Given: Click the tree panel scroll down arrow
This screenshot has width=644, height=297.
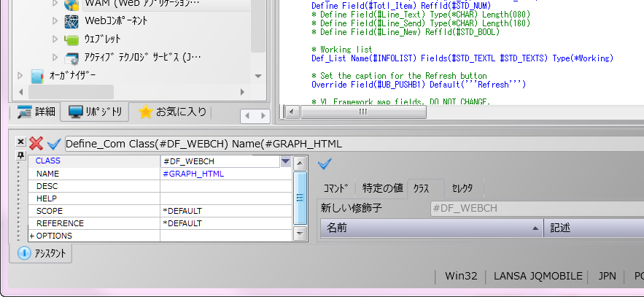Looking at the screenshot, I should (x=258, y=76).
